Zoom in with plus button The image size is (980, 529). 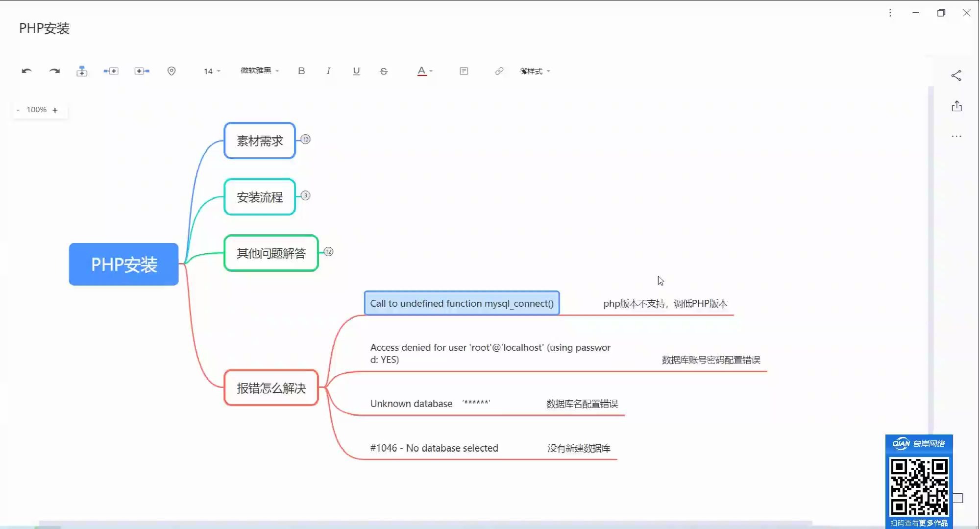coord(55,110)
